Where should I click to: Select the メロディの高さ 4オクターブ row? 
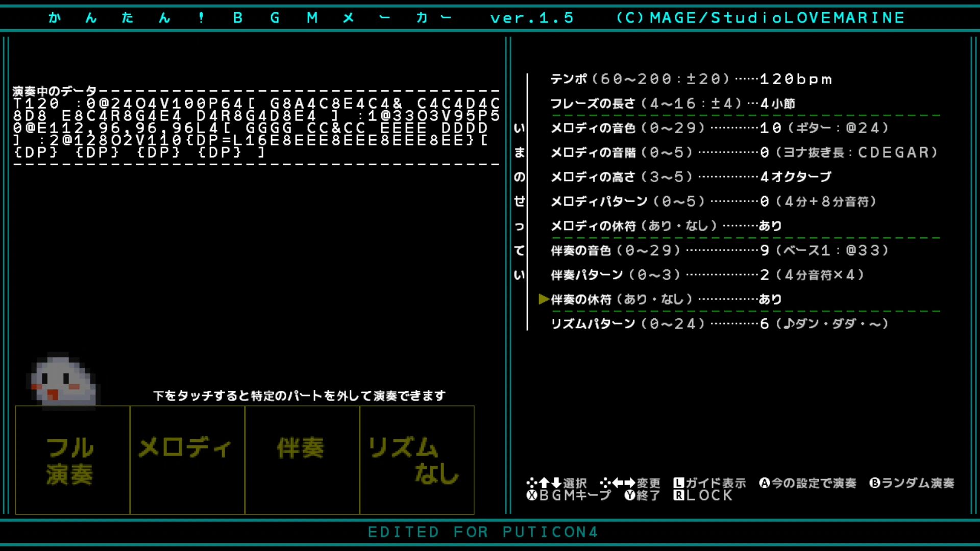[691, 177]
